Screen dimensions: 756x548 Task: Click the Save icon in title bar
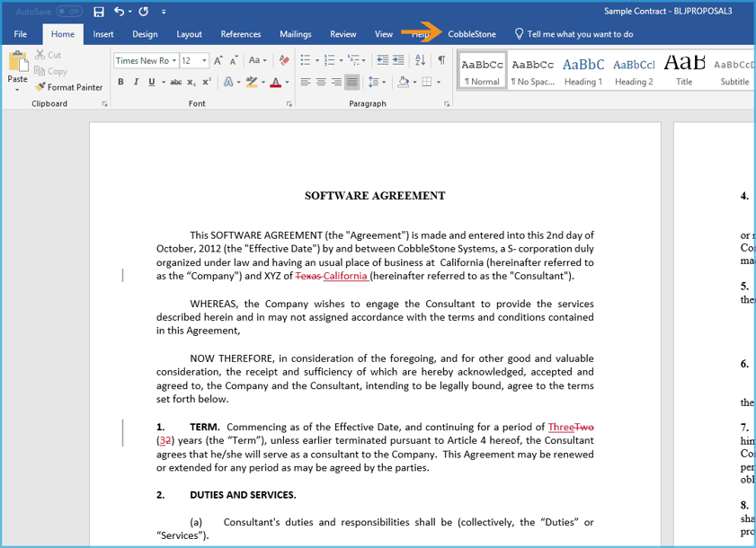point(98,12)
